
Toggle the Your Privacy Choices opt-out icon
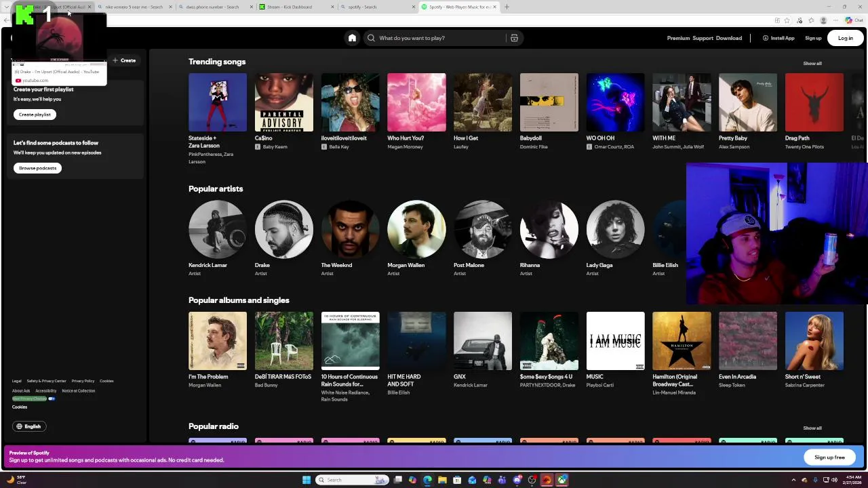52,399
